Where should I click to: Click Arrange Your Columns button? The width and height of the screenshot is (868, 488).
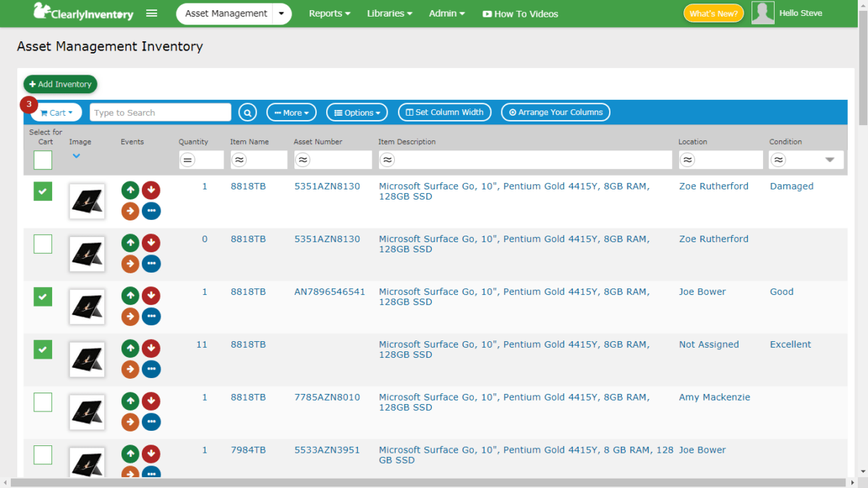[x=556, y=112]
